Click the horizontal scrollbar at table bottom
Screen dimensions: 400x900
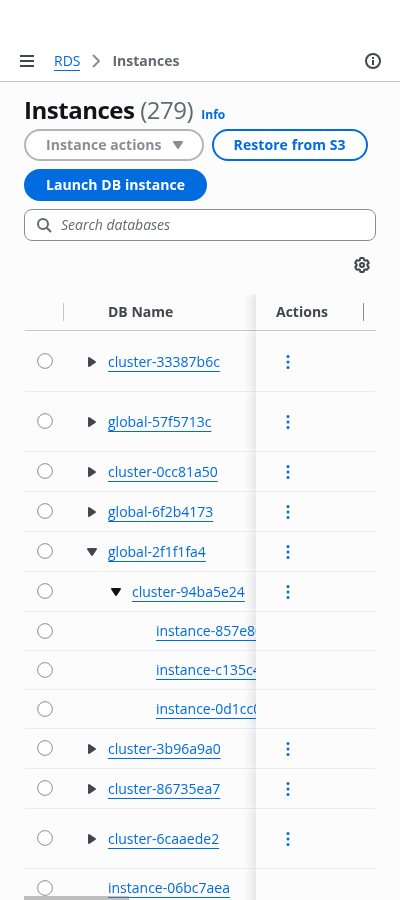[x=76, y=898]
